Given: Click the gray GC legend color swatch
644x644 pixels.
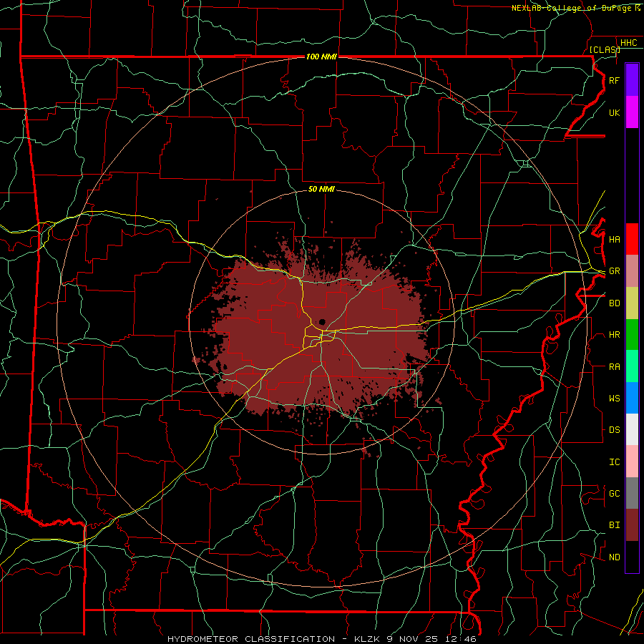Looking at the screenshot, I should click(632, 493).
